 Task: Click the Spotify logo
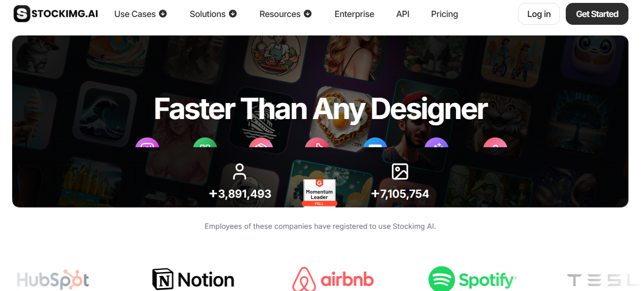point(472,279)
